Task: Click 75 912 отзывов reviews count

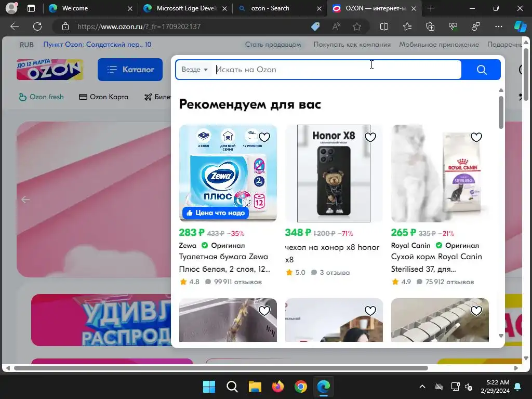Action: (445, 282)
